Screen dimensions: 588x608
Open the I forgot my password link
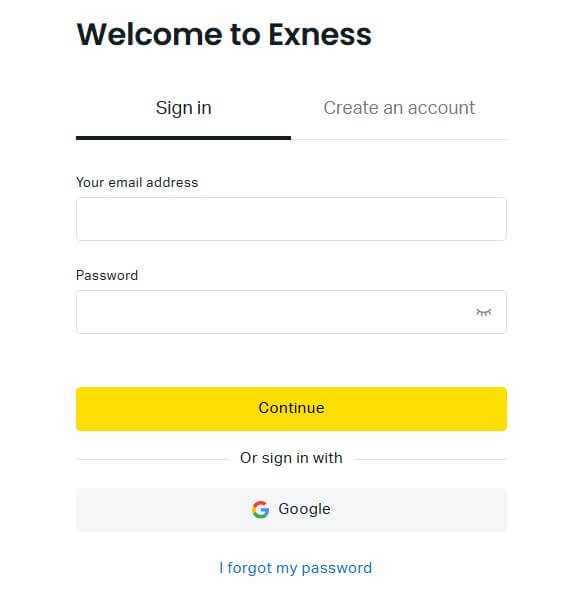click(x=296, y=568)
